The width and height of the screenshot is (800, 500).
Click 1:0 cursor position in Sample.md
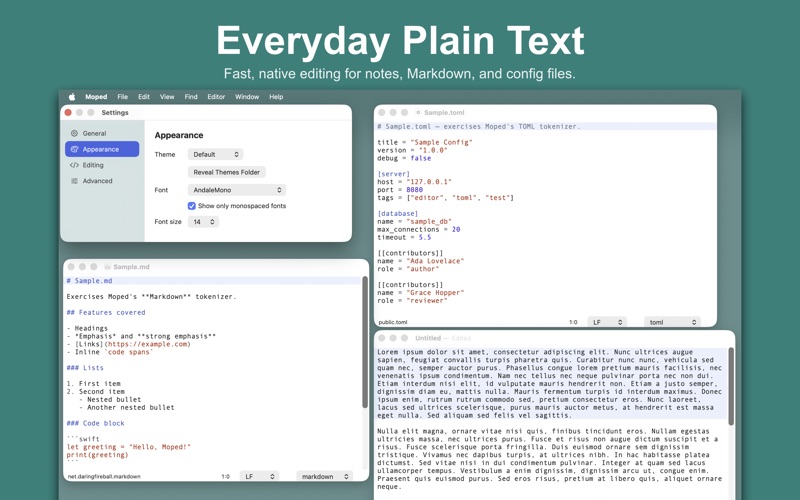[x=226, y=476]
